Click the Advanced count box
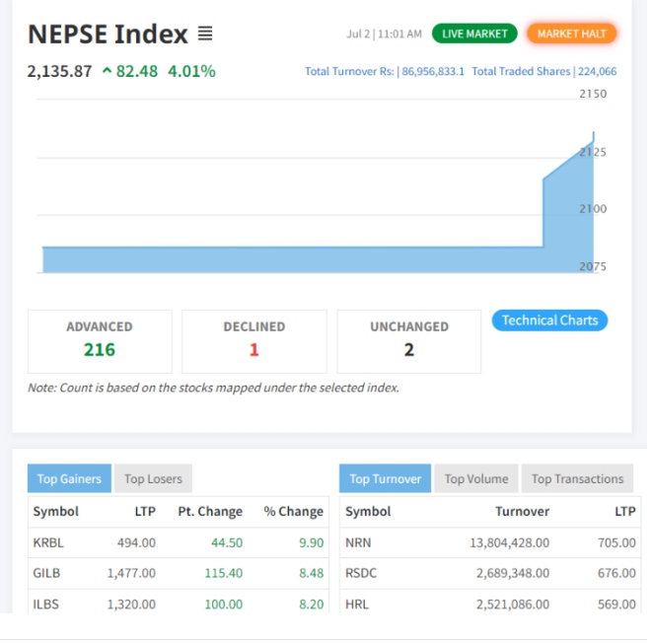Image resolution: width=652 pixels, height=644 pixels. pos(100,341)
